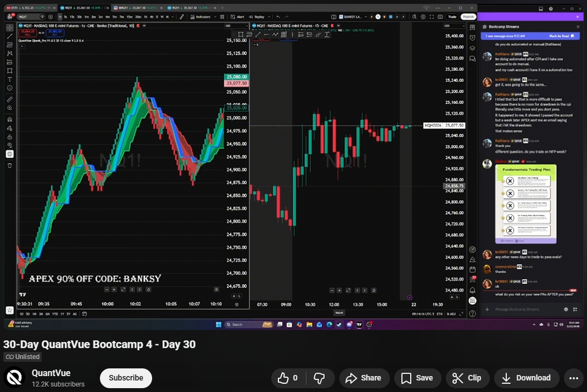Start bar Replay mode
The width and height of the screenshot is (587, 392).
coord(257,17)
